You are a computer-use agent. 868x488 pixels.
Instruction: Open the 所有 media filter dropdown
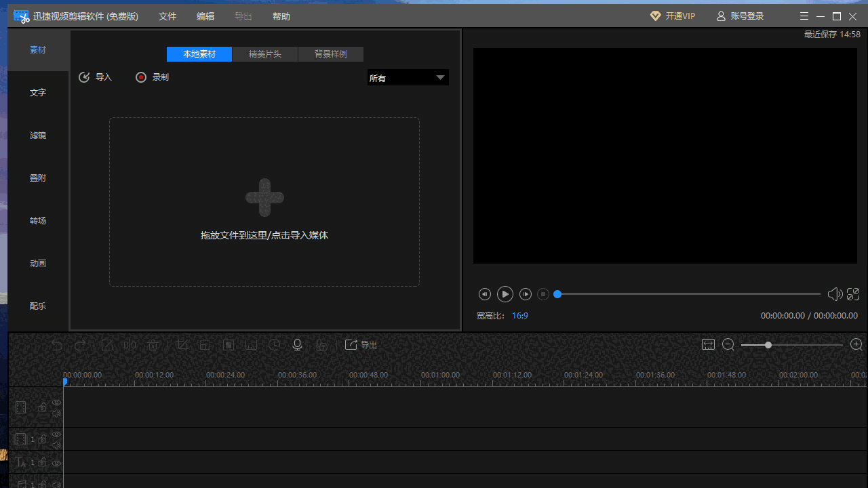408,78
